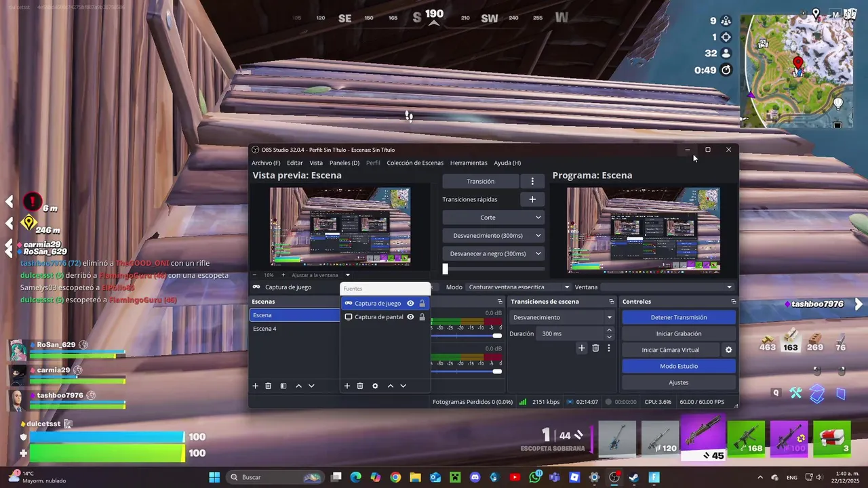
Task: Click Iniciar Cámara Virtual button
Action: click(x=671, y=350)
